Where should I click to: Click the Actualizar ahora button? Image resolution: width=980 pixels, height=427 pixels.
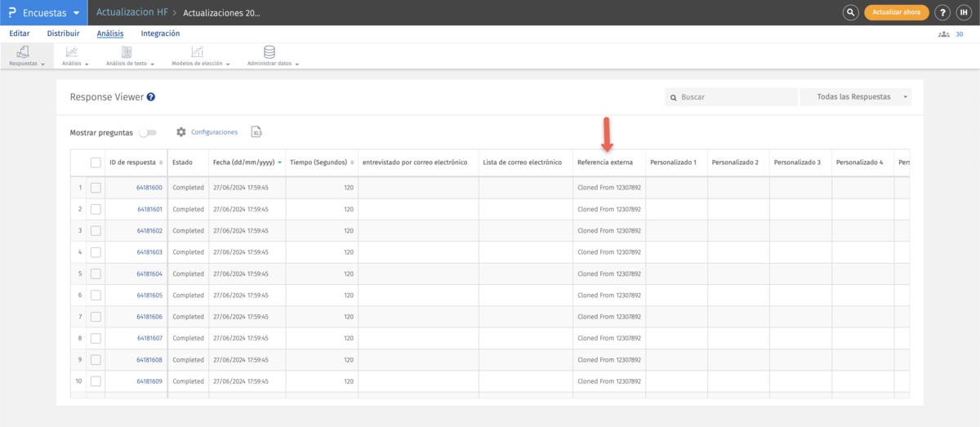pos(896,12)
